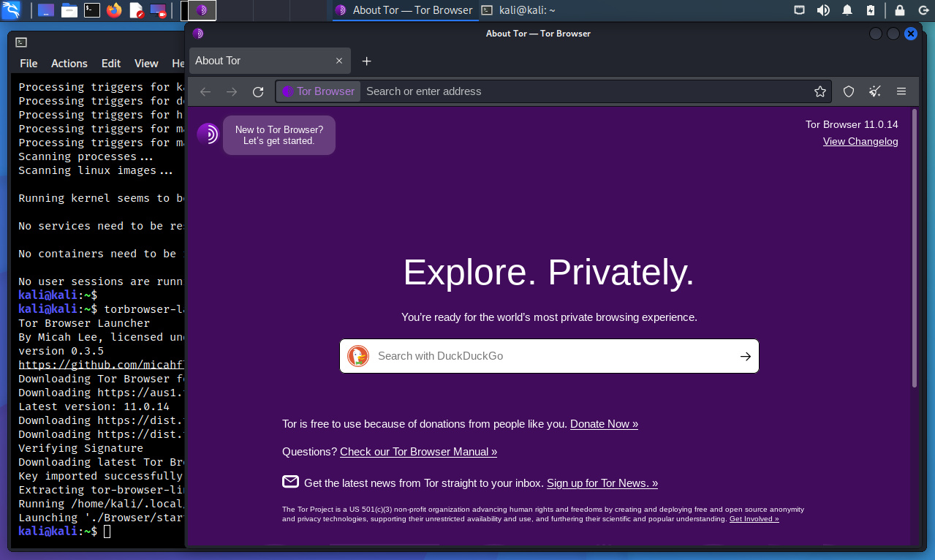Screen dimensions: 935x560
Task: Open the volume control in system tray
Action: [823, 10]
